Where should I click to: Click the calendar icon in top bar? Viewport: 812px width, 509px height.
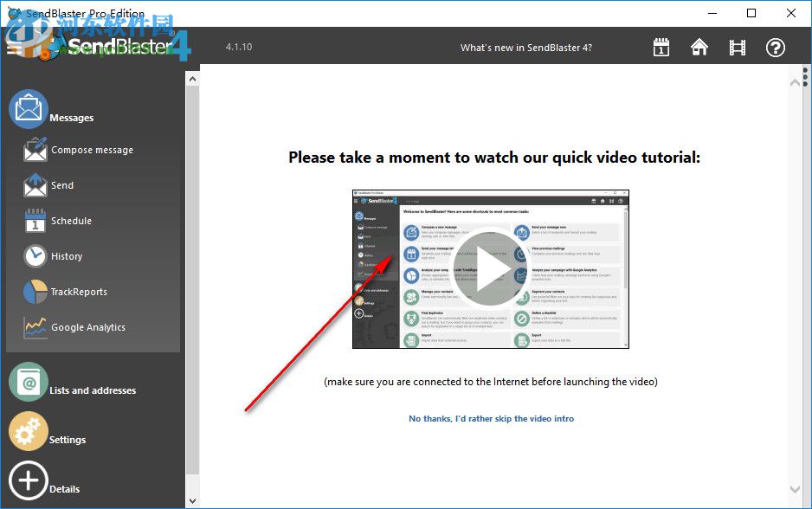[x=661, y=47]
